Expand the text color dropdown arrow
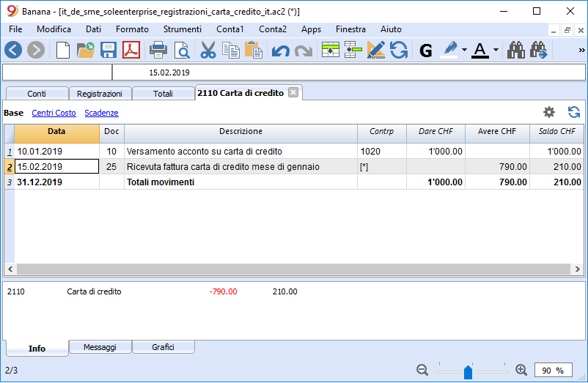 click(x=496, y=51)
